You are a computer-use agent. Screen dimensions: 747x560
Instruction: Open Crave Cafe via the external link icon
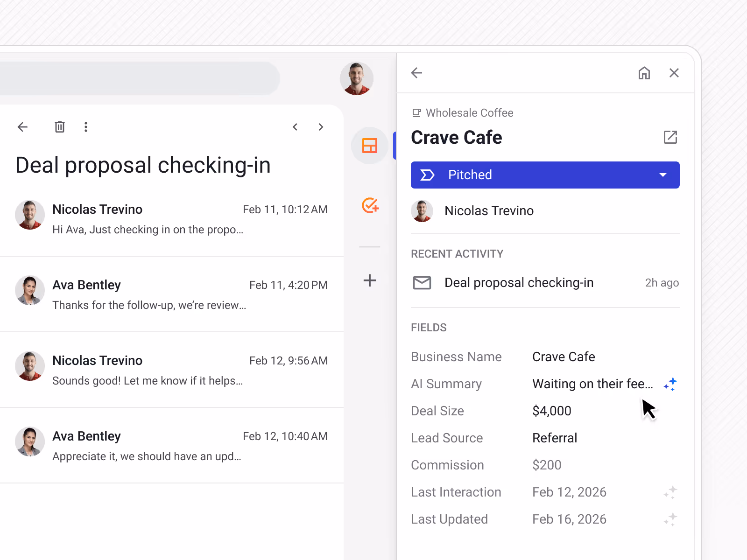tap(671, 137)
